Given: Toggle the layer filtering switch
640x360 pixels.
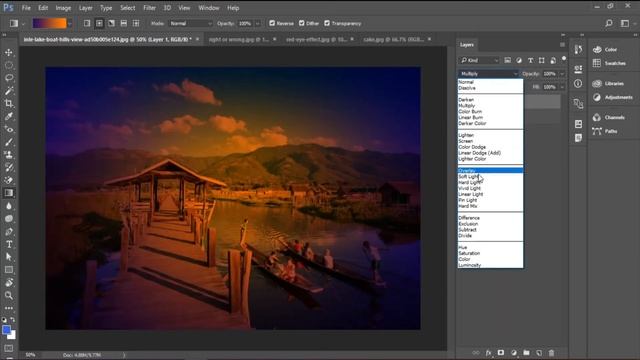Looking at the screenshot, I should click(x=564, y=59).
